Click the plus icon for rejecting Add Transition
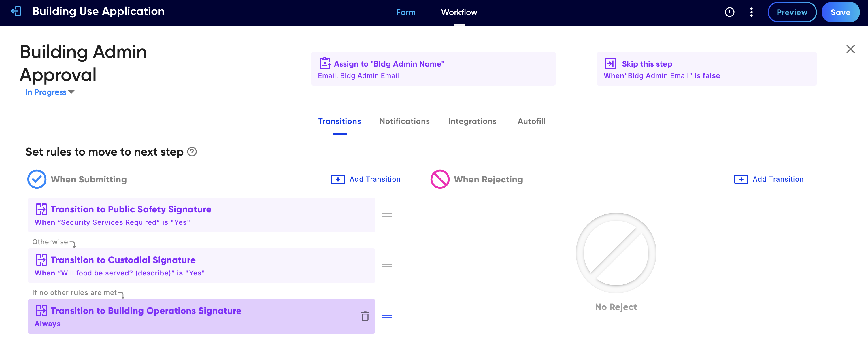The image size is (868, 355). [741, 179]
